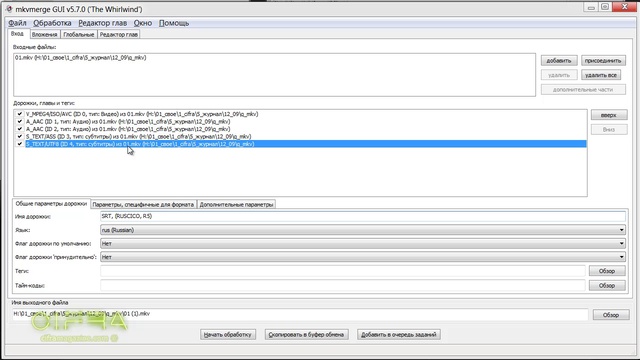Open the default track flag dropdown
640x360 pixels.
362,244
